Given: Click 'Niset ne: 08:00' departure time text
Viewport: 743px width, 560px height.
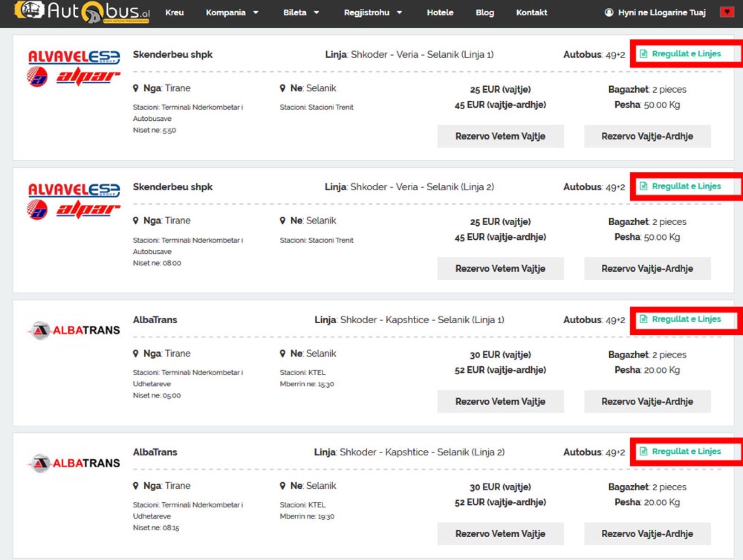Looking at the screenshot, I should point(157,263).
